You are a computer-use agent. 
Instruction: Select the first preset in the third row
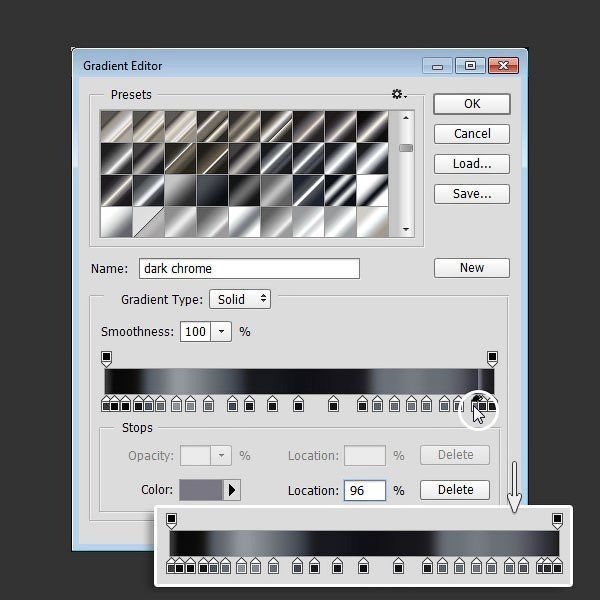click(x=116, y=191)
